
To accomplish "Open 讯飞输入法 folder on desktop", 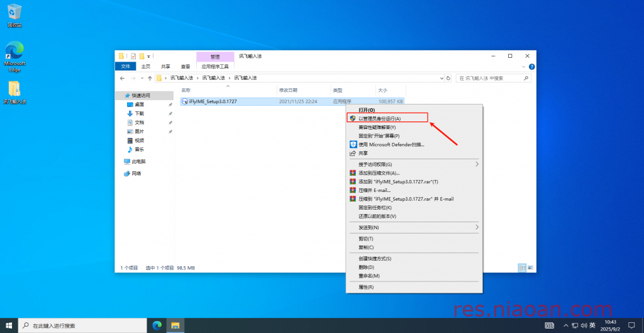I will (14, 93).
